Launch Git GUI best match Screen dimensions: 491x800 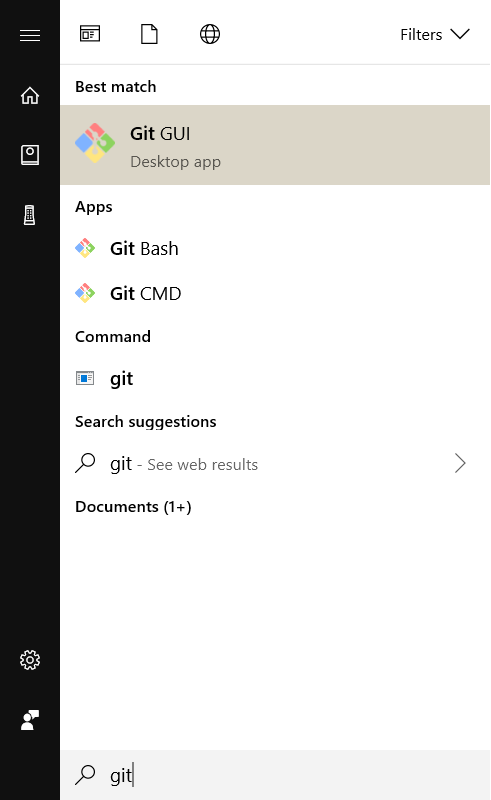(x=275, y=145)
